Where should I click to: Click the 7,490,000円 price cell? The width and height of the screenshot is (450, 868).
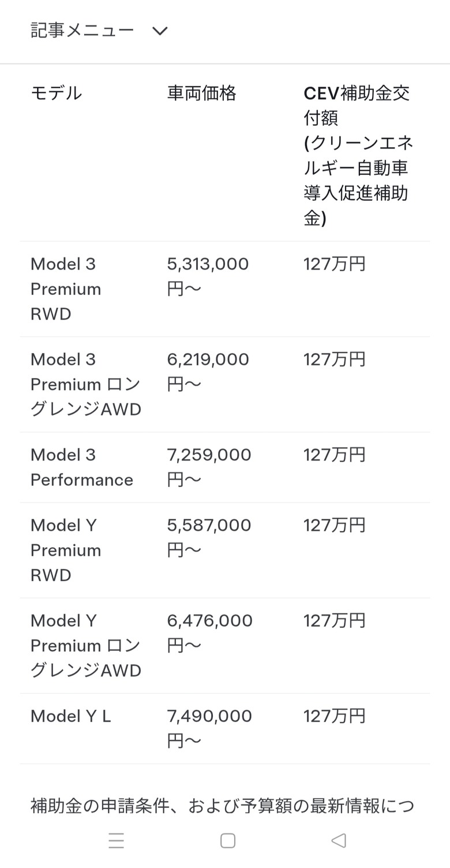(x=210, y=729)
